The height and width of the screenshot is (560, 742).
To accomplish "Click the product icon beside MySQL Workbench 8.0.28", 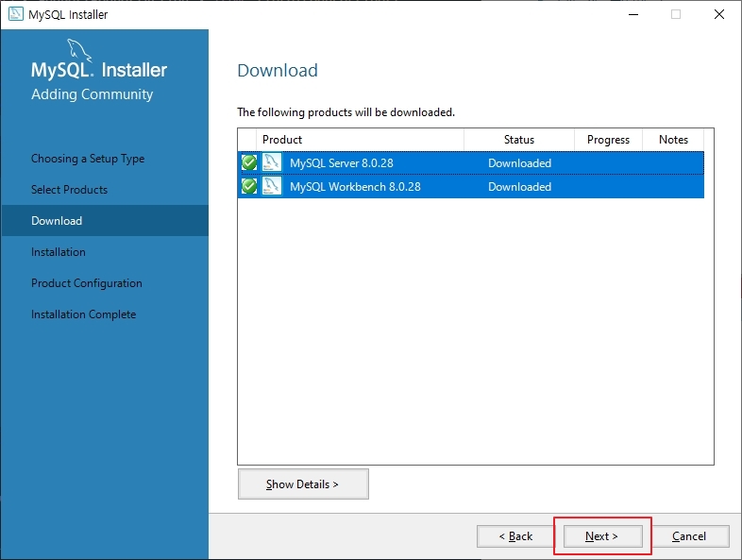I will coord(272,186).
